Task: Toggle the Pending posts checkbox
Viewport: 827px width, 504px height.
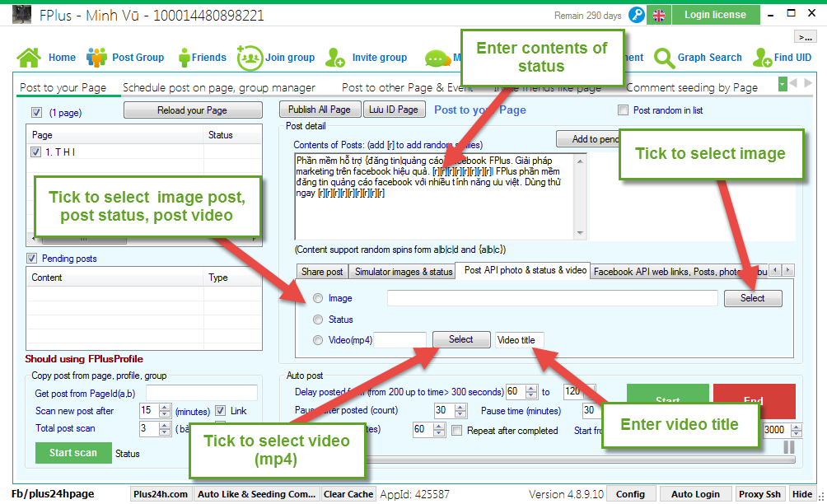Action: [x=31, y=259]
